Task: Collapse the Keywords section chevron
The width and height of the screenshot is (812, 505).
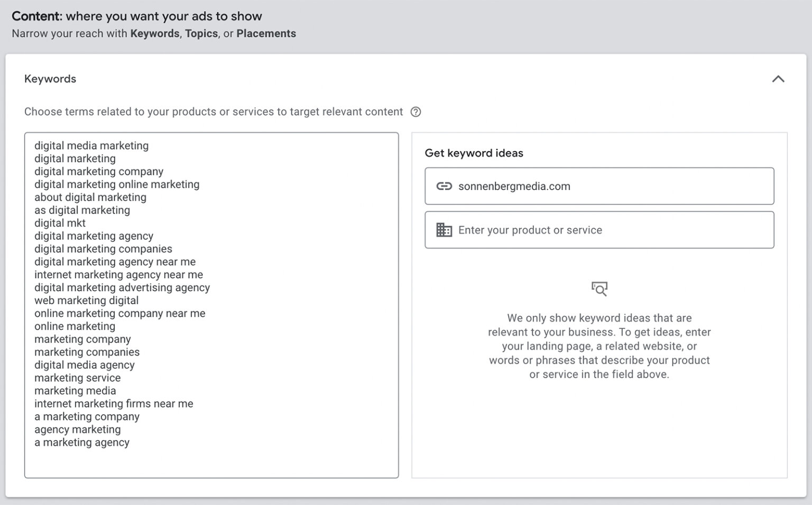Action: pyautogui.click(x=778, y=79)
